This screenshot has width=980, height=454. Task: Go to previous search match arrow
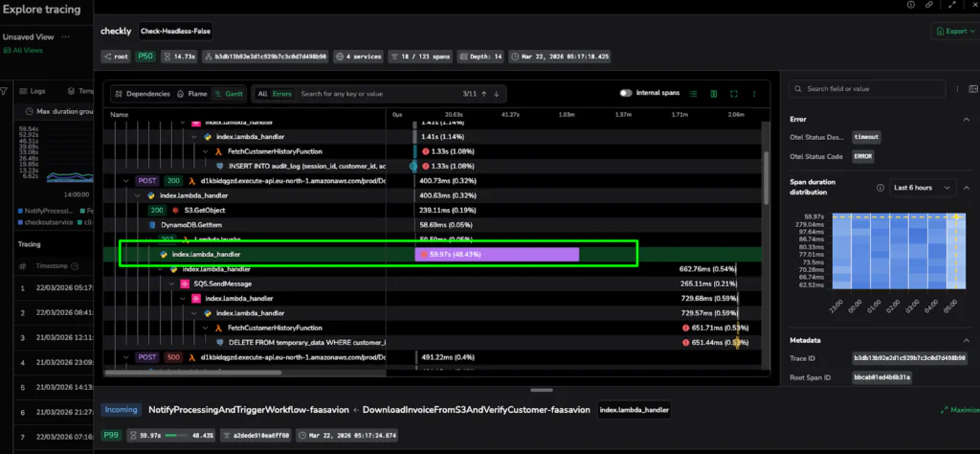tap(484, 94)
